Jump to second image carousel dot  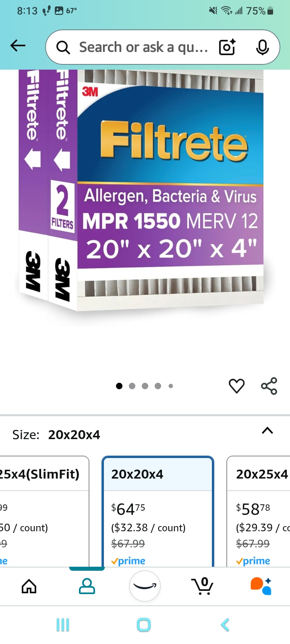132,386
